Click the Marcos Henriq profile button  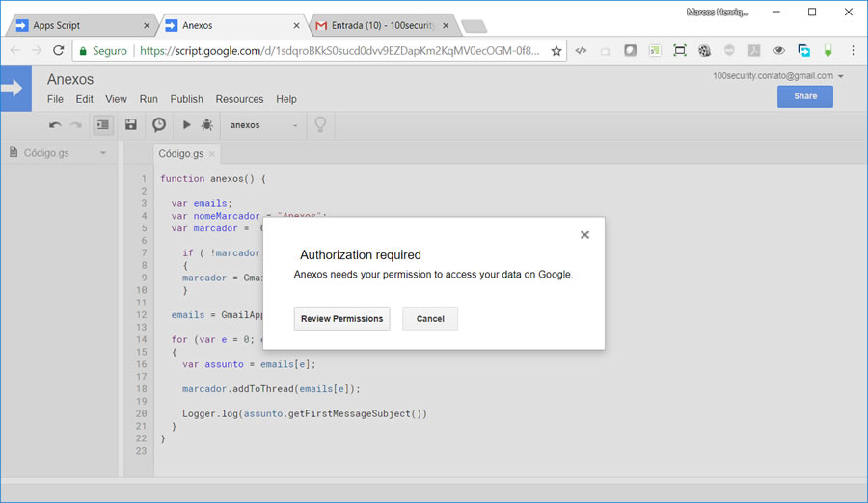718,13
